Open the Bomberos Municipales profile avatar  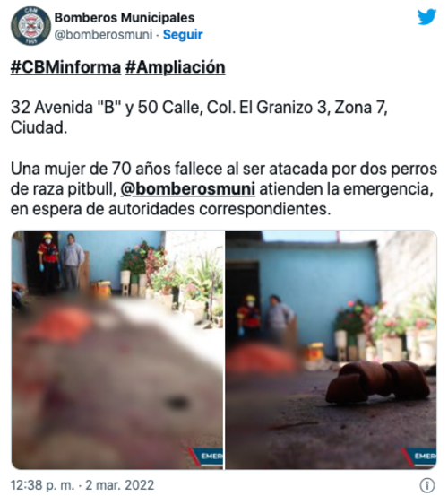(x=30, y=26)
